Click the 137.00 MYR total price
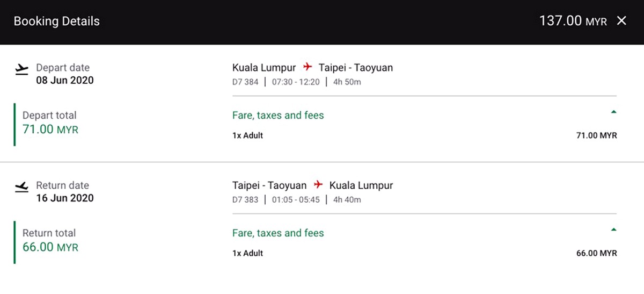The image size is (644, 294). pyautogui.click(x=573, y=21)
